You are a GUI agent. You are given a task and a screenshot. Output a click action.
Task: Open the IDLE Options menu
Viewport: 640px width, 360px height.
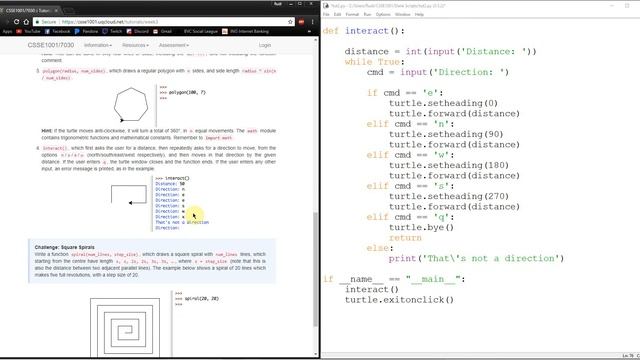383,14
